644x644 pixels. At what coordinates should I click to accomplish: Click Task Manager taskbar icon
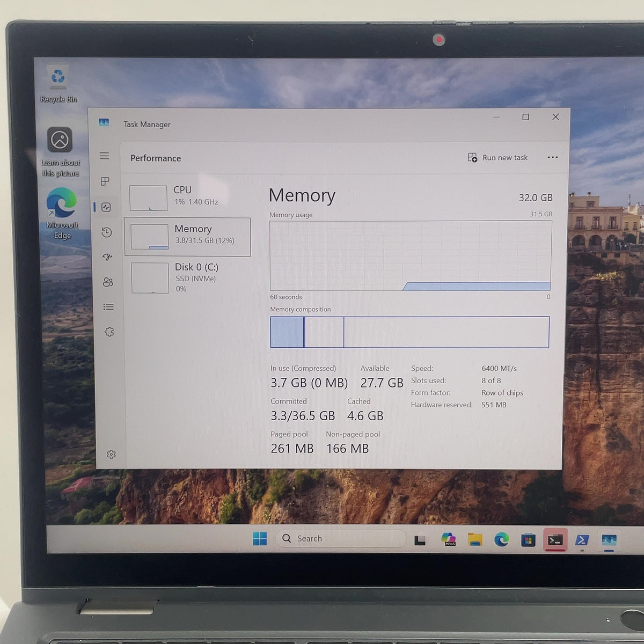pyautogui.click(x=609, y=540)
